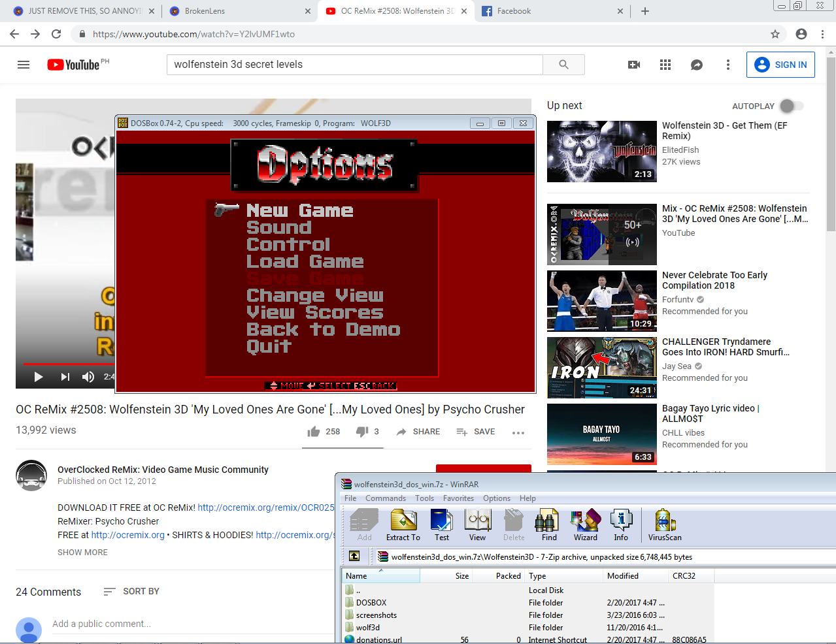Select the DOSBOX folder in WinRAR
Image resolution: width=836 pixels, height=644 pixels.
tap(371, 603)
